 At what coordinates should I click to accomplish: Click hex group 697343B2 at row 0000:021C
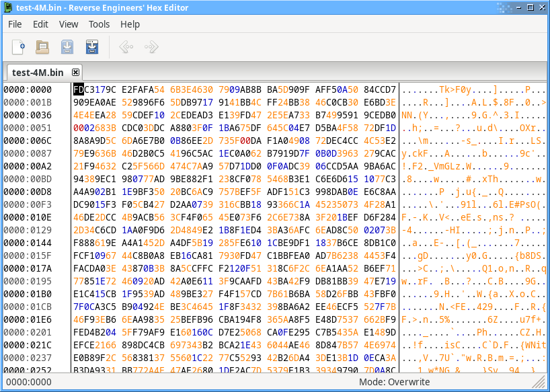pos(192,346)
